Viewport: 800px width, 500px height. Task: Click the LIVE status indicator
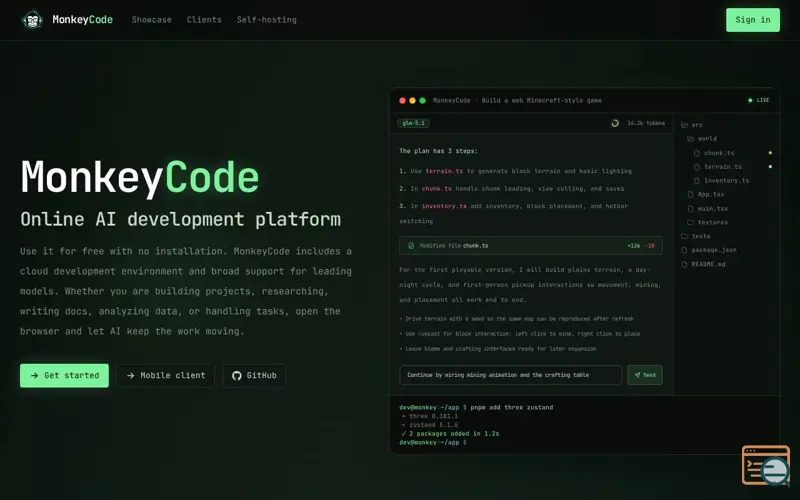point(759,101)
